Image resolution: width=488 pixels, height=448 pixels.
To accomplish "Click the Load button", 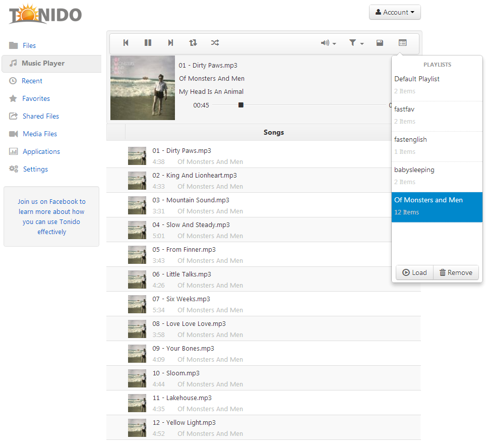I will (x=414, y=272).
